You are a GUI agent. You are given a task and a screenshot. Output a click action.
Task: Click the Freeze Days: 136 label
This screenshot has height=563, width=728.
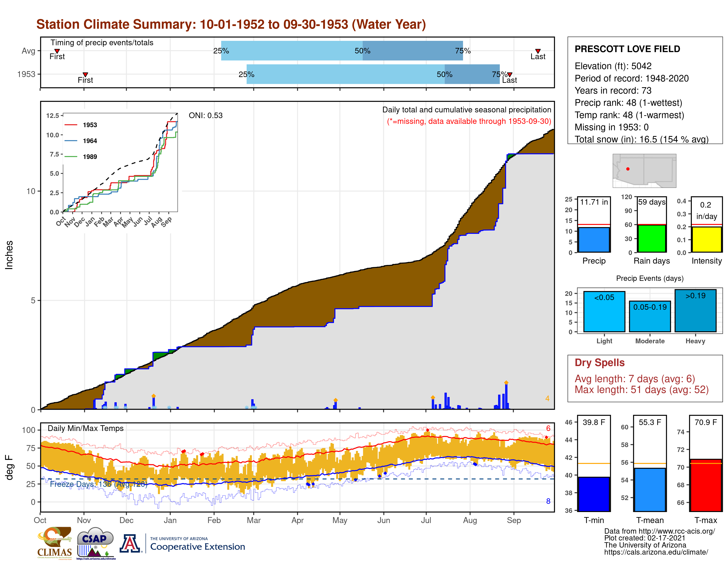[x=98, y=484]
